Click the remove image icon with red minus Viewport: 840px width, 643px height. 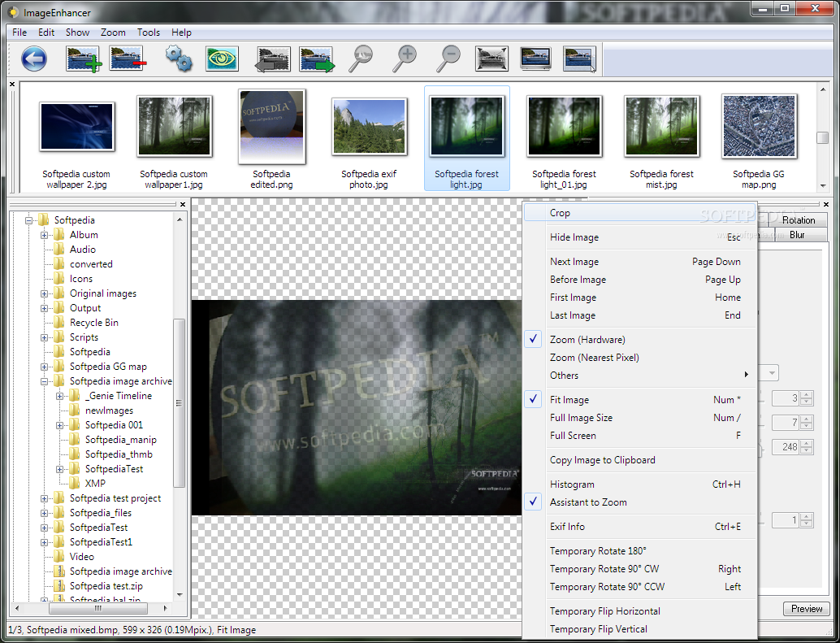tap(128, 59)
